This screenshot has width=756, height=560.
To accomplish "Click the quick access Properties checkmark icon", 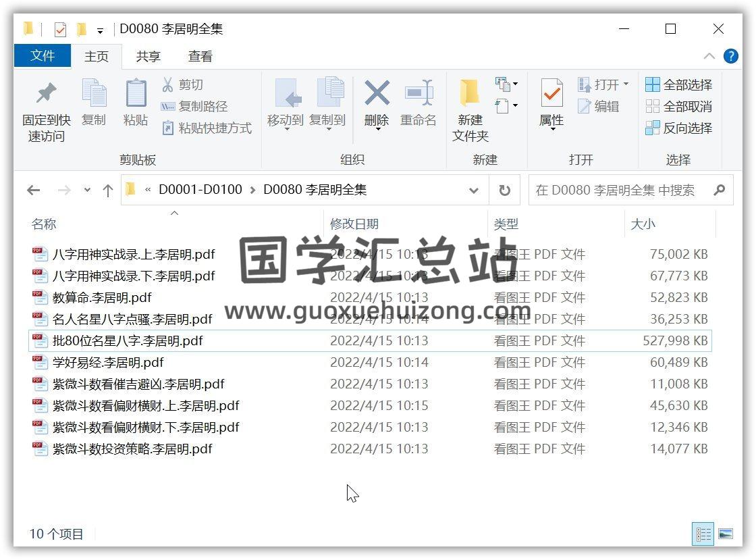I will tap(60, 30).
